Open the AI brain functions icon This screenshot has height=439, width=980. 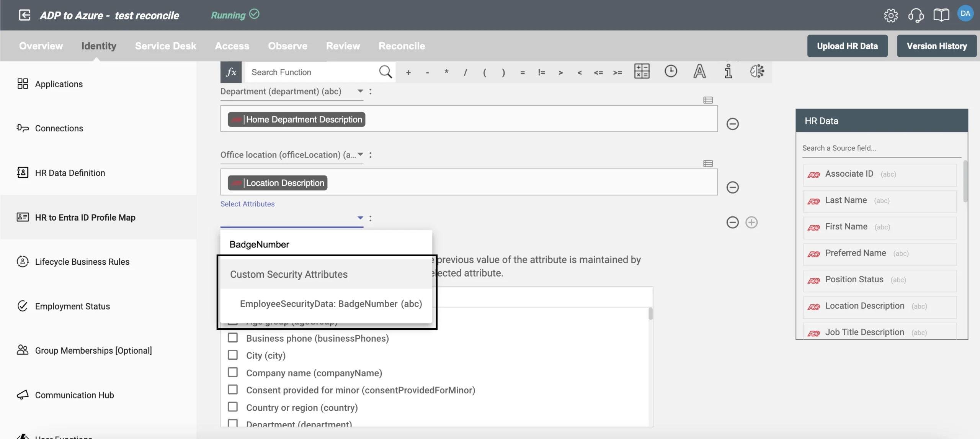pos(757,71)
